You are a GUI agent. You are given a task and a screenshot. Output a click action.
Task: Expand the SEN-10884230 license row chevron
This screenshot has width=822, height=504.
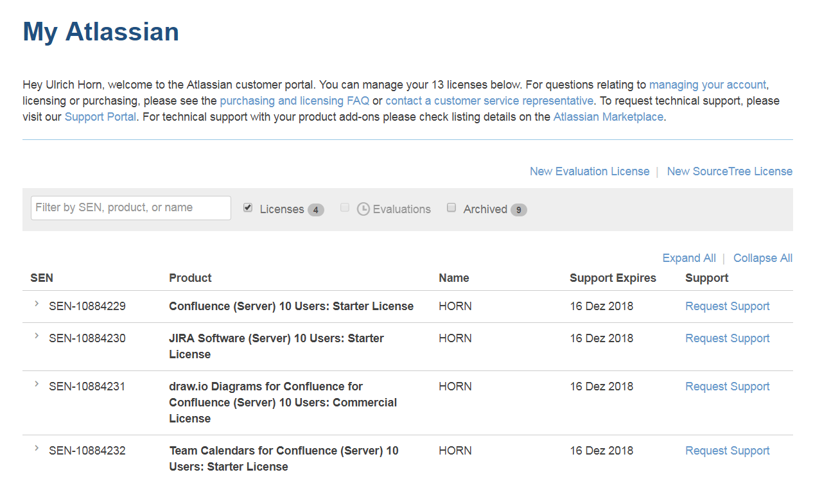tap(37, 336)
